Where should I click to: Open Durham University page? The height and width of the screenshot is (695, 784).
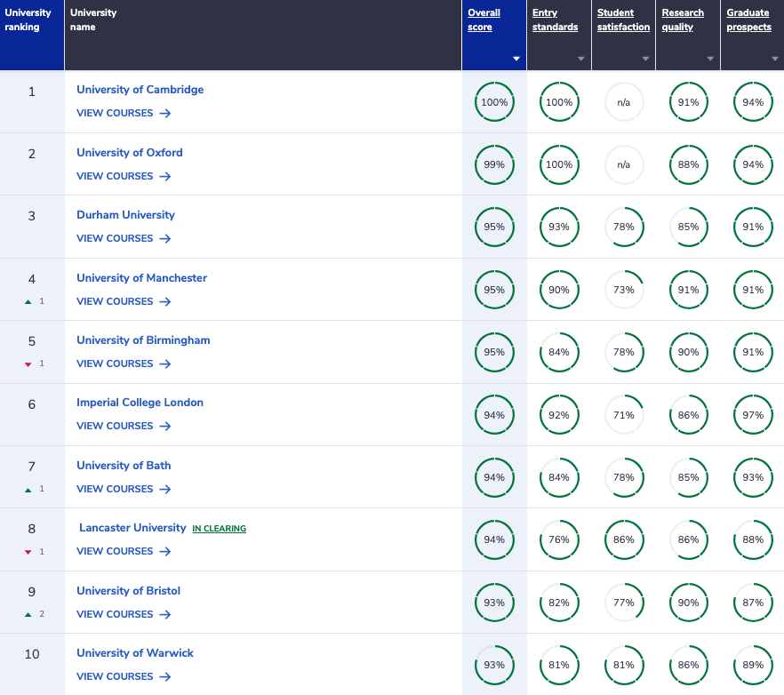click(x=125, y=215)
